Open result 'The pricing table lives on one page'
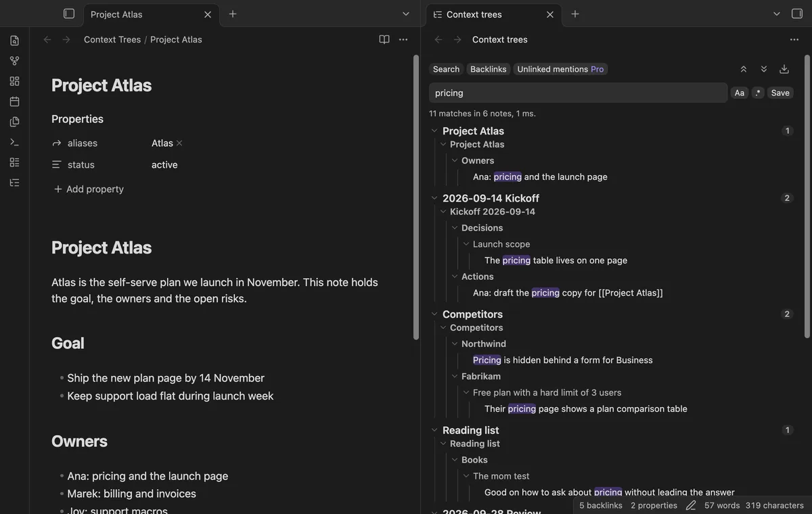 (556, 260)
